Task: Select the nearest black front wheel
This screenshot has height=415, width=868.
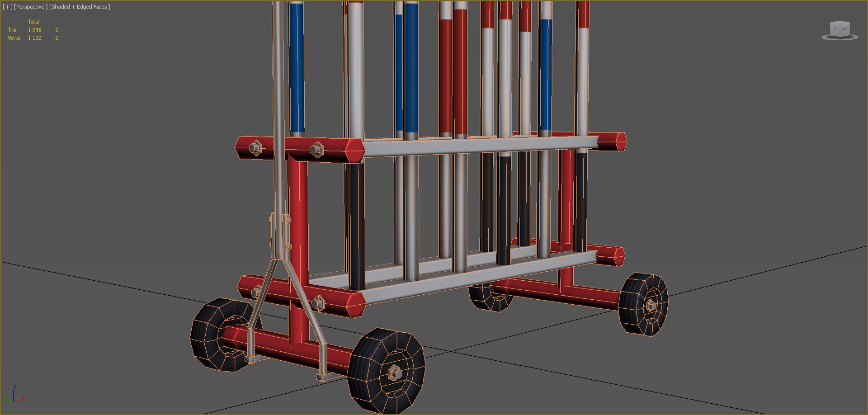Action: click(387, 371)
